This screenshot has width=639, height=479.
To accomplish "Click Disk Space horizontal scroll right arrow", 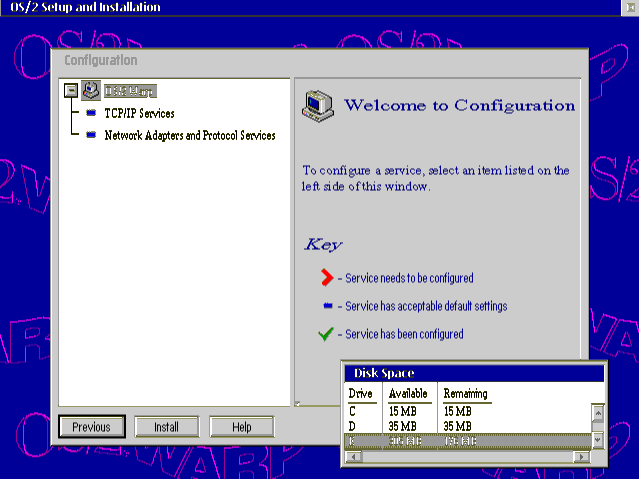I will pyautogui.click(x=582, y=457).
